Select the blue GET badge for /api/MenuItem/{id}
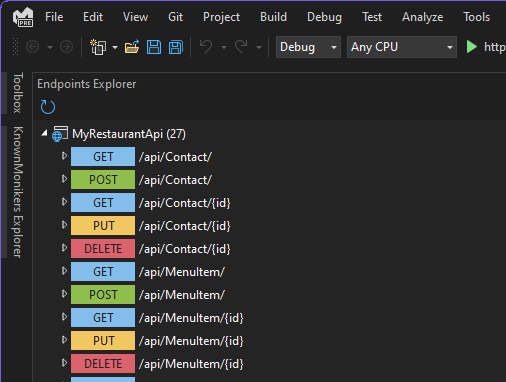Viewport: 506px width, 382px height. [x=103, y=318]
